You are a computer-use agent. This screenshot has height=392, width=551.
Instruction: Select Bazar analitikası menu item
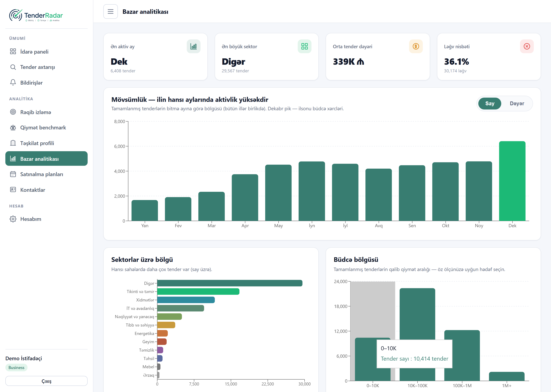[x=46, y=159]
